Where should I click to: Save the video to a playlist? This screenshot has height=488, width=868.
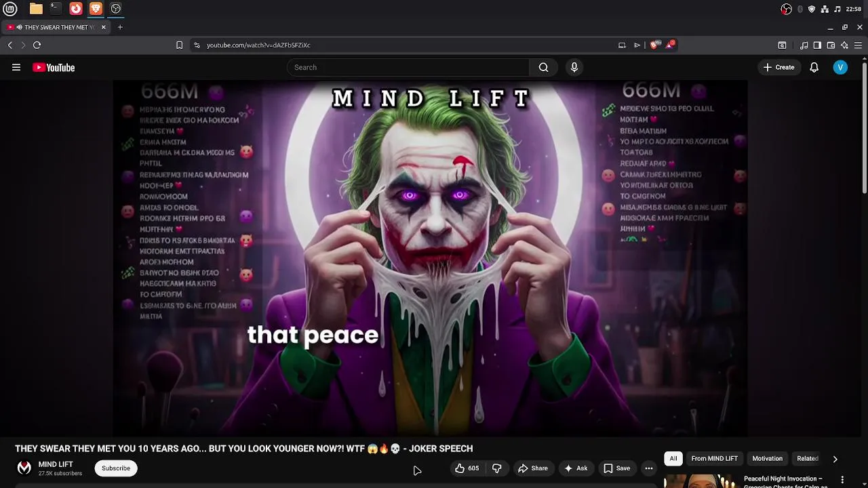tap(617, 468)
